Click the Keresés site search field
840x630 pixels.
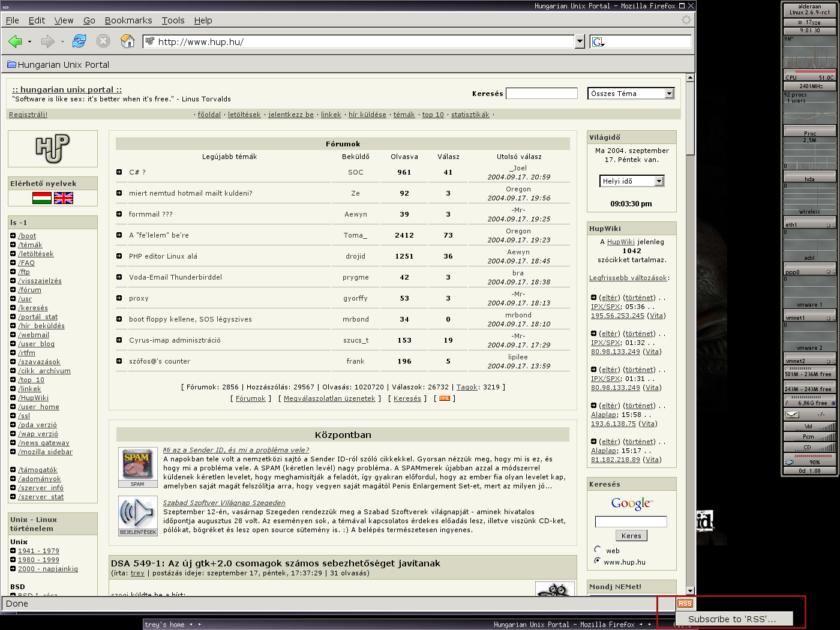pyautogui.click(x=542, y=93)
